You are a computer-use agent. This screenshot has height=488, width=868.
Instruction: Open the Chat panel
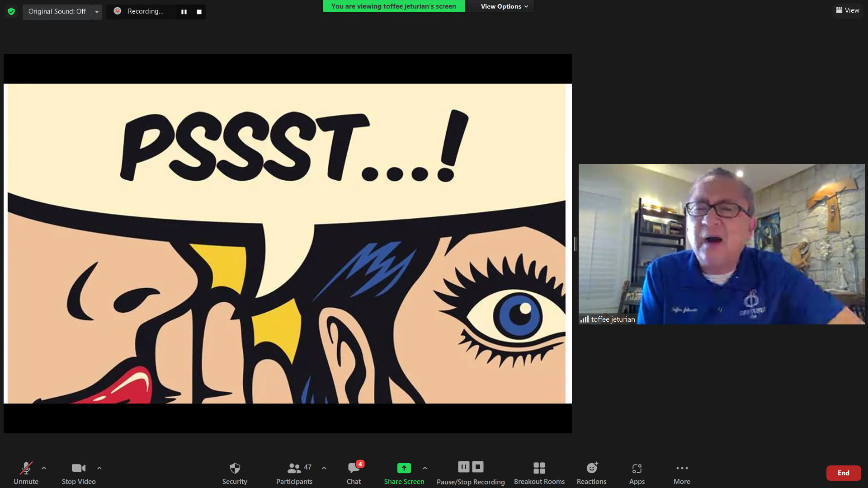coord(354,473)
